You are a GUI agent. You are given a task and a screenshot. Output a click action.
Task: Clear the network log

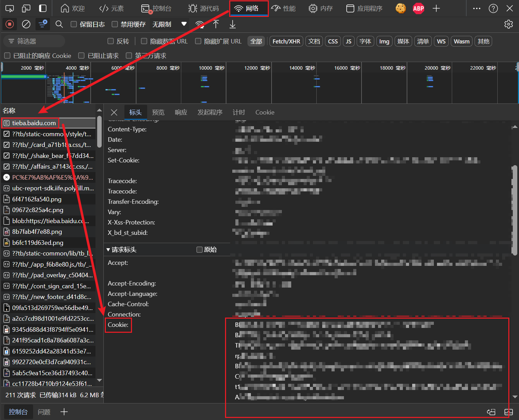26,24
